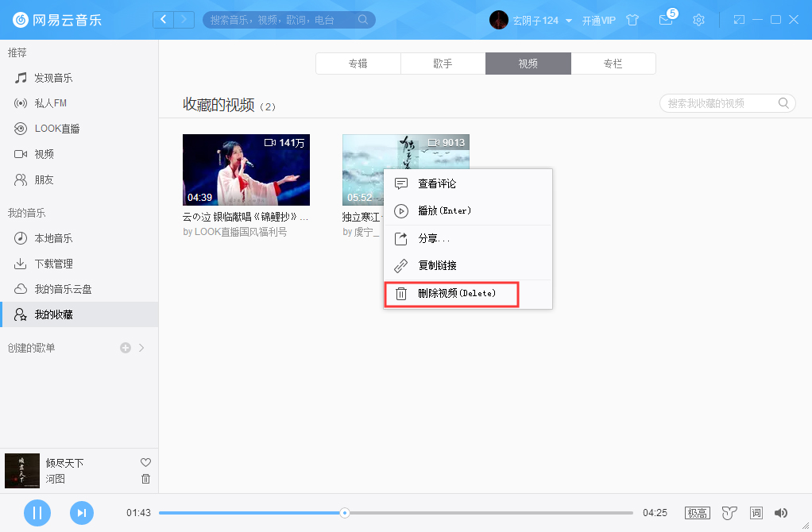Click the back navigation arrow
Screen dimensions: 812x532
coord(163,18)
